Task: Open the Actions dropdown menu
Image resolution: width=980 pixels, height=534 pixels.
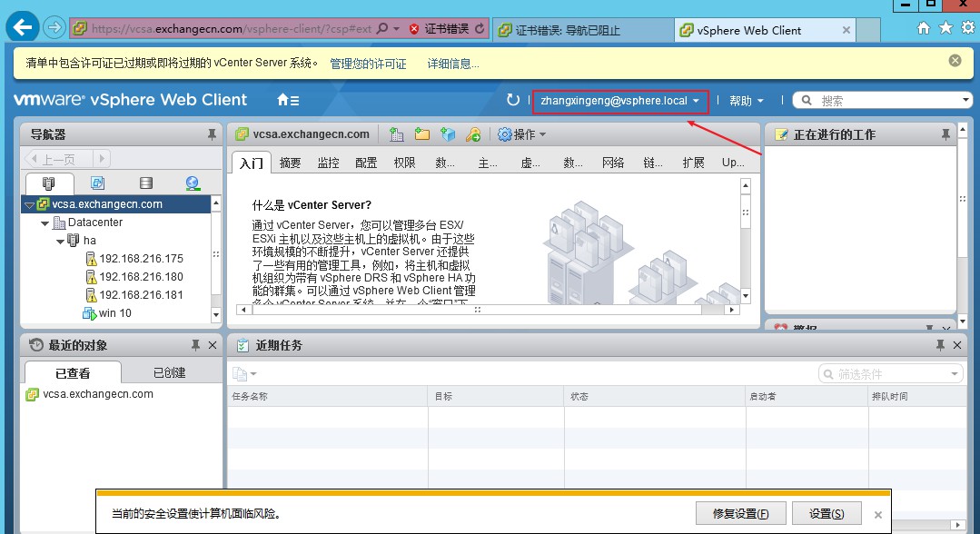Action: pyautogui.click(x=522, y=134)
